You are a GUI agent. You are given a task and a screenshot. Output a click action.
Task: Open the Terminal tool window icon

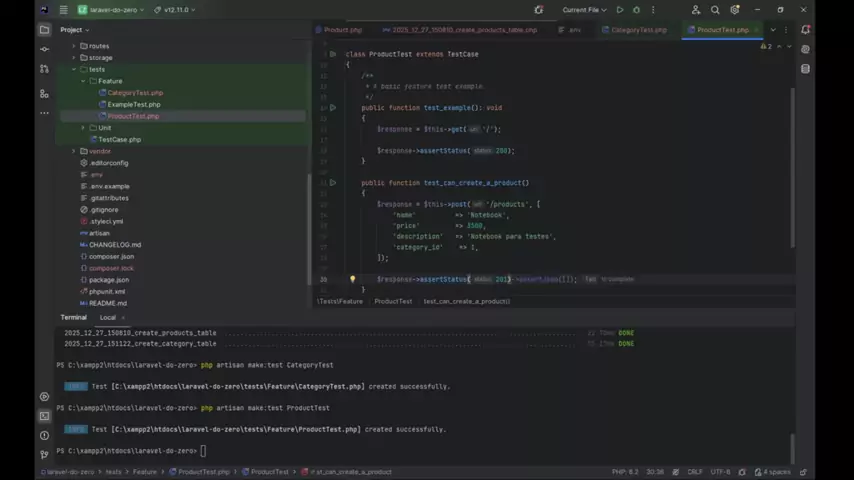[44, 416]
